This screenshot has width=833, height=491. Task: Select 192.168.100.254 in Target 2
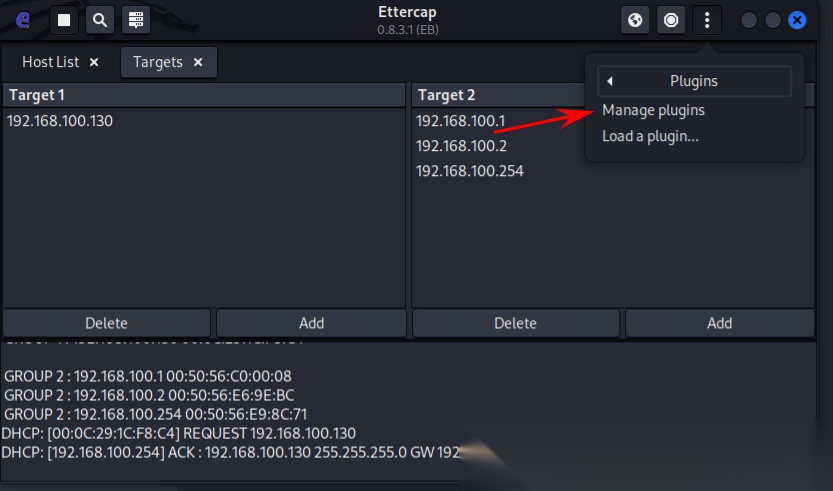(470, 171)
